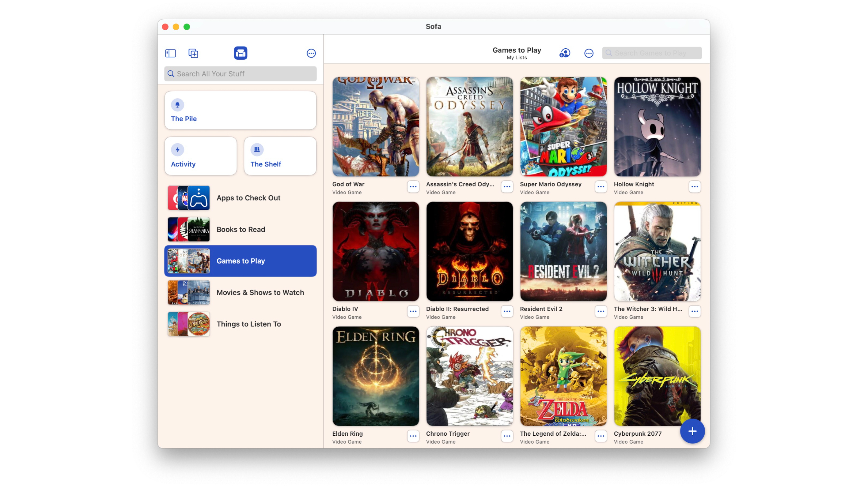The width and height of the screenshot is (868, 488).
Task: Select the Activity tab
Action: (x=200, y=156)
